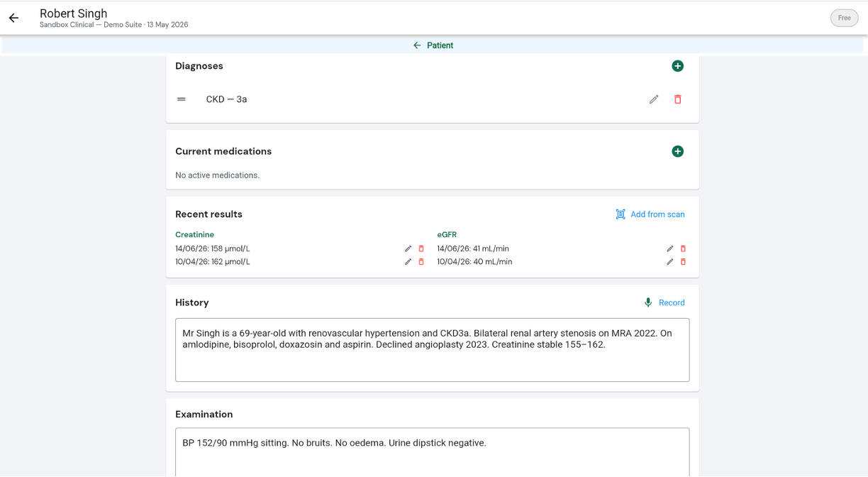Edit the CKD — 3a diagnosis
The width and height of the screenshot is (868, 477).
coord(654,99)
